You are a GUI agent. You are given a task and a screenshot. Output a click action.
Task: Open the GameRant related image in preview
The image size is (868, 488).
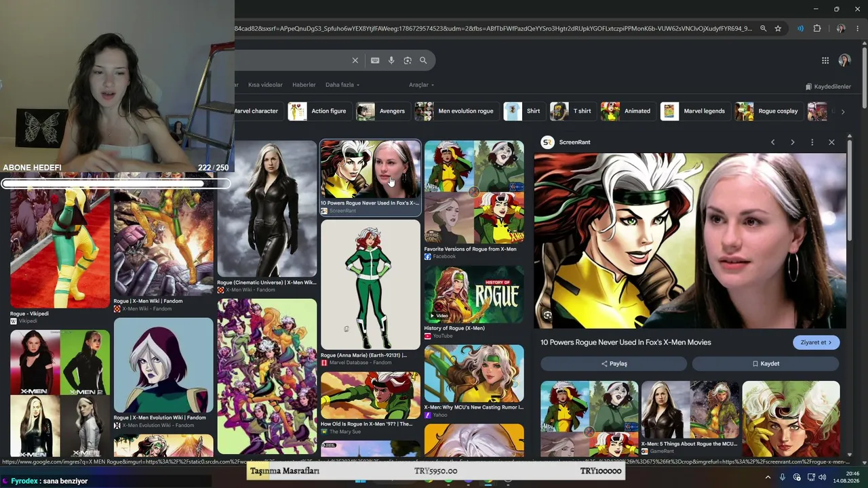tap(690, 411)
